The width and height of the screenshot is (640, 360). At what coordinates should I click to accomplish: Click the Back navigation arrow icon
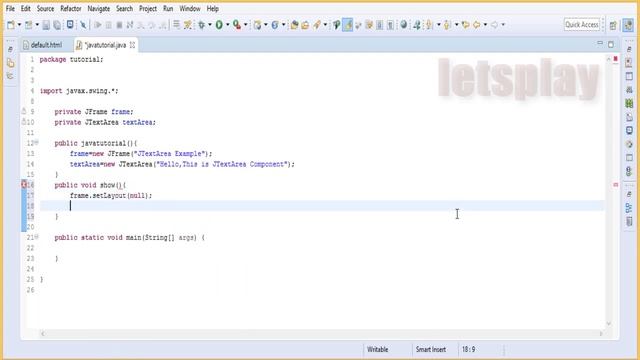(476, 25)
